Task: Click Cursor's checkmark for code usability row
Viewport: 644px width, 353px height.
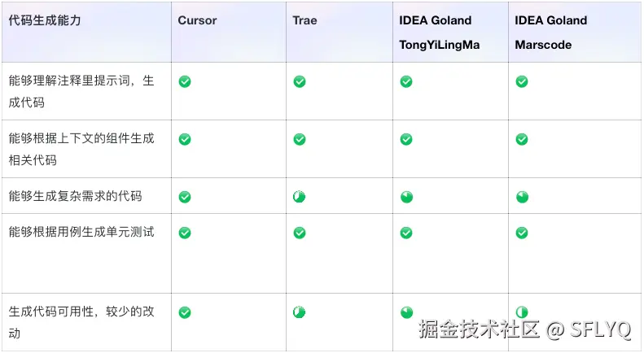Action: pyautogui.click(x=185, y=312)
